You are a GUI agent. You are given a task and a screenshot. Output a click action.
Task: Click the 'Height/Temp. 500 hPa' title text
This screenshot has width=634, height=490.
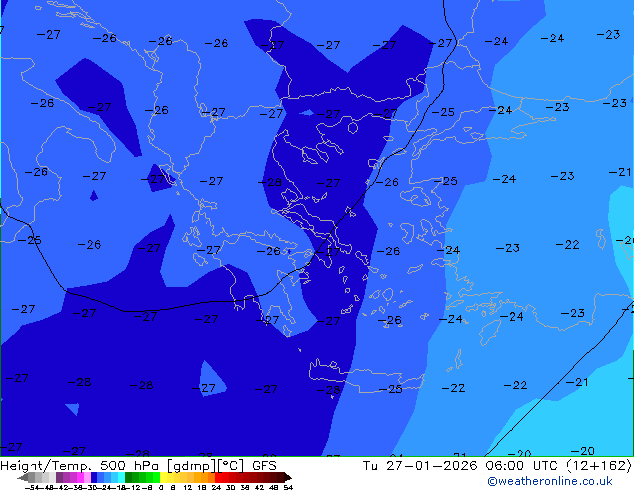80,465
